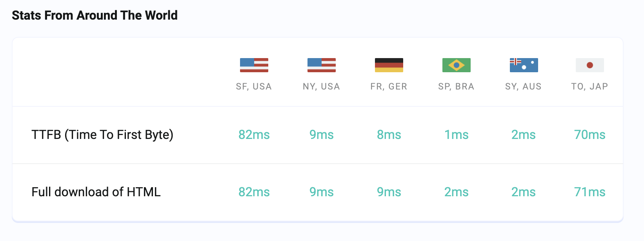Click the Stats From Around The World heading
Screen dimensions: 644x241
point(95,15)
